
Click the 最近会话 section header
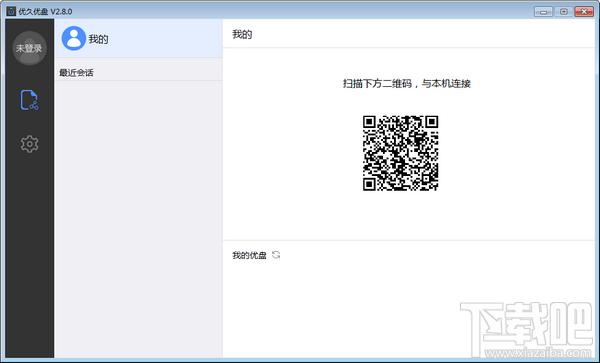point(76,73)
